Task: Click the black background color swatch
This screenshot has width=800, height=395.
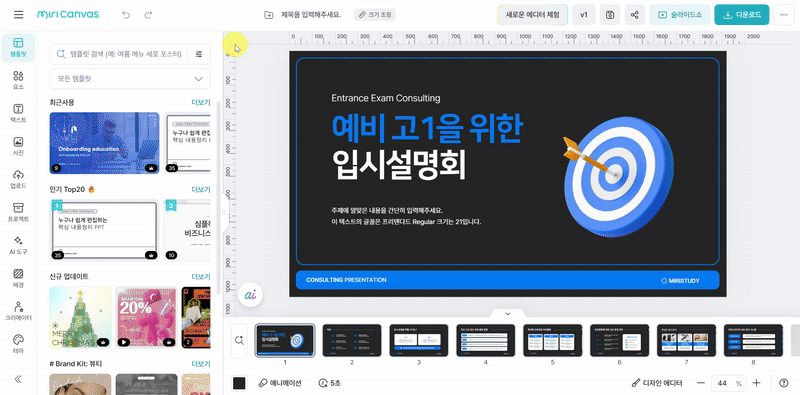Action: click(x=239, y=383)
